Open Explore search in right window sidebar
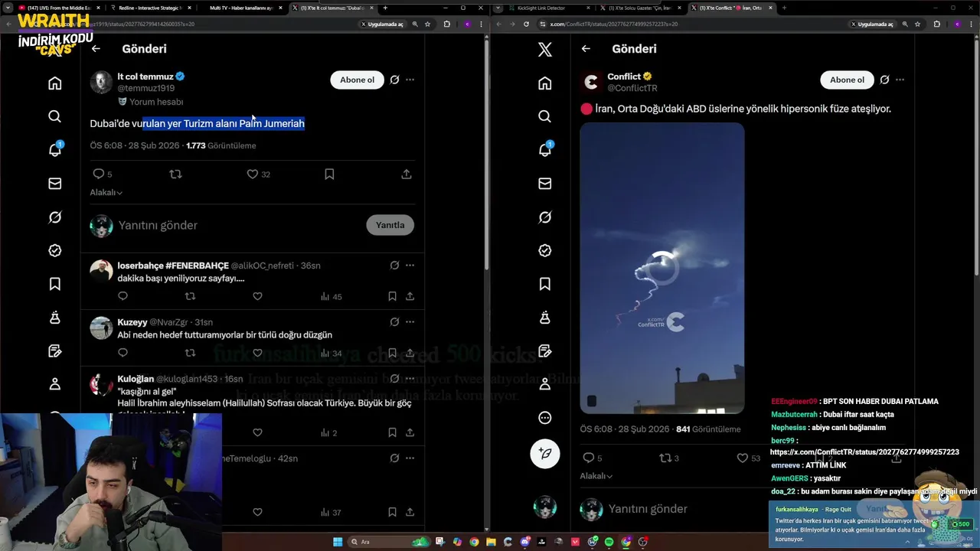Image resolution: width=980 pixels, height=551 pixels. coord(545,116)
